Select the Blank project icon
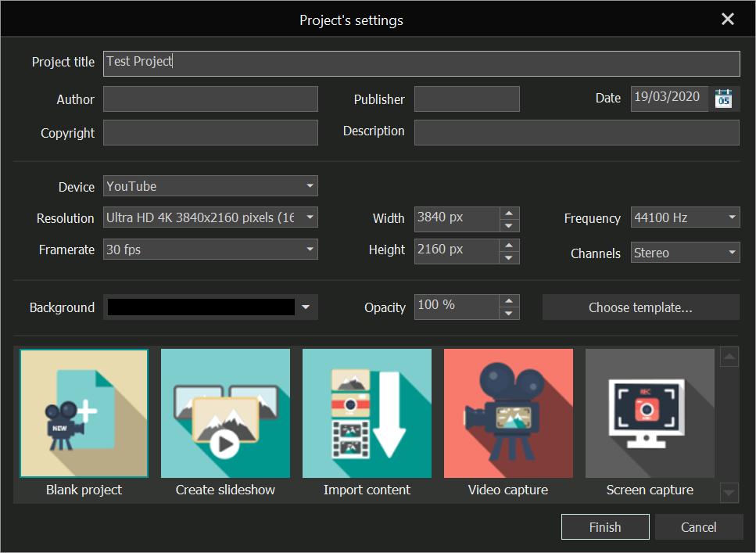 tap(84, 413)
